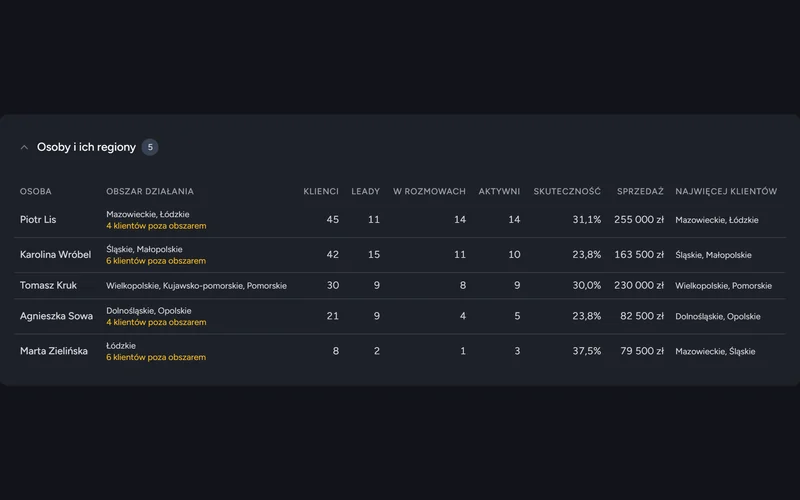Sort by the LEADY column header
The width and height of the screenshot is (800, 500).
[x=365, y=191]
